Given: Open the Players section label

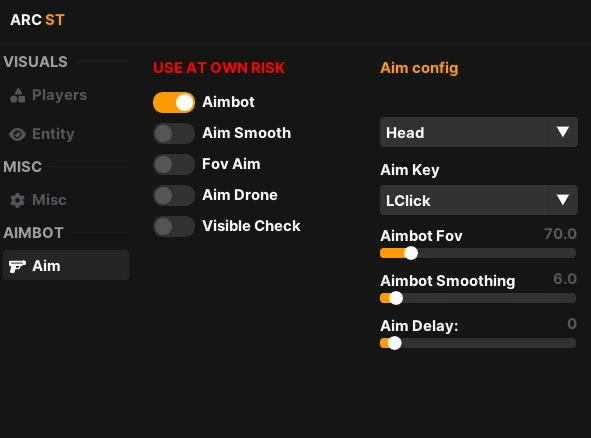Looking at the screenshot, I should 60,95.
